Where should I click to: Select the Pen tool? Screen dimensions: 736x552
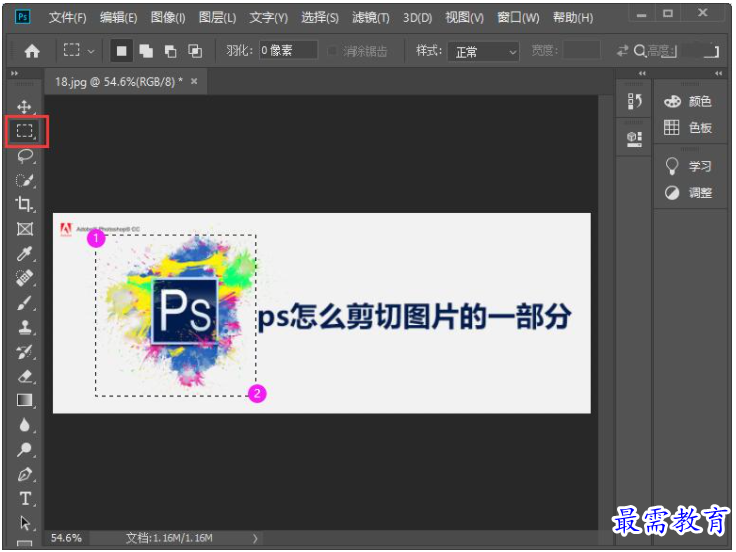25,475
